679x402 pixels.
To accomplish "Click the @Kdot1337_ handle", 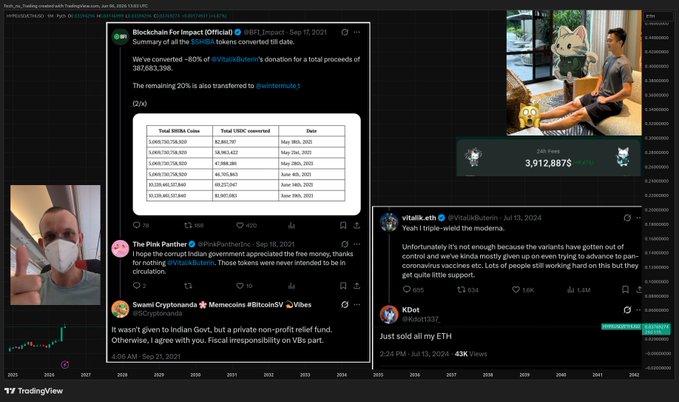I will [x=420, y=319].
